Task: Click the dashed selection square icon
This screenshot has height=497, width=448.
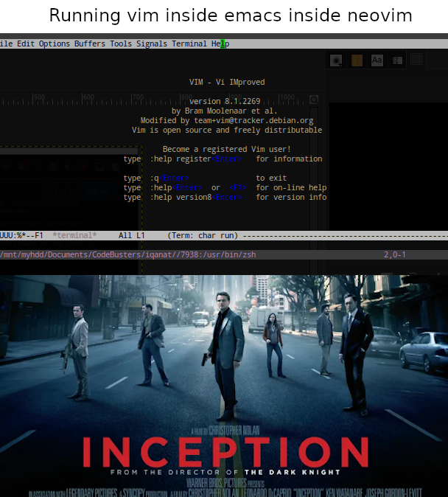Action: click(x=416, y=59)
